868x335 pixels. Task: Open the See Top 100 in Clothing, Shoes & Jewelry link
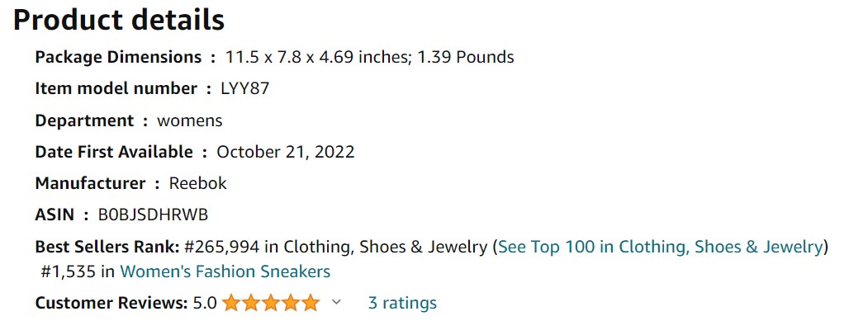tap(660, 247)
